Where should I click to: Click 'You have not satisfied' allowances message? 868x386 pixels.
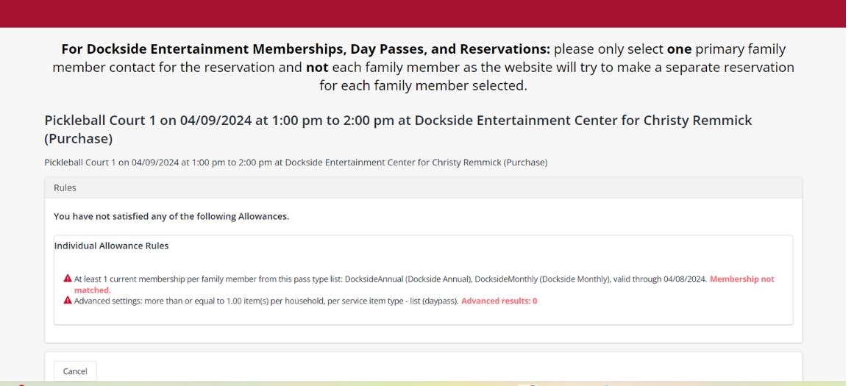coord(171,216)
